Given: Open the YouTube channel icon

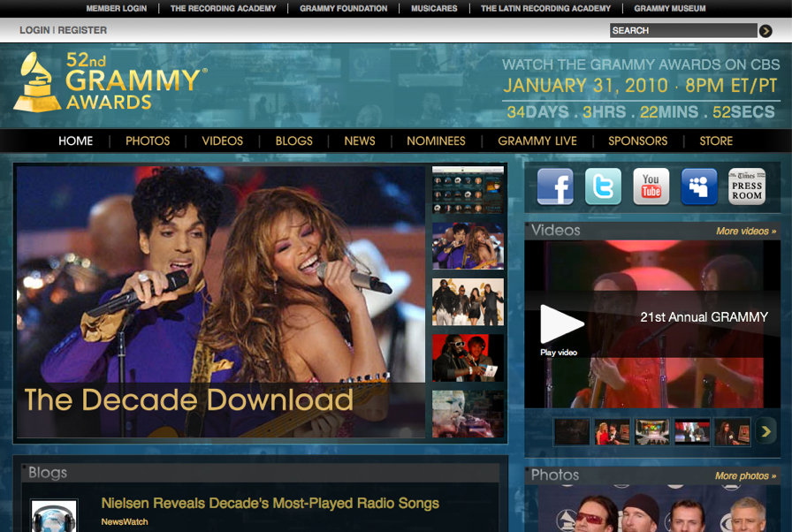Looking at the screenshot, I should click(x=651, y=186).
